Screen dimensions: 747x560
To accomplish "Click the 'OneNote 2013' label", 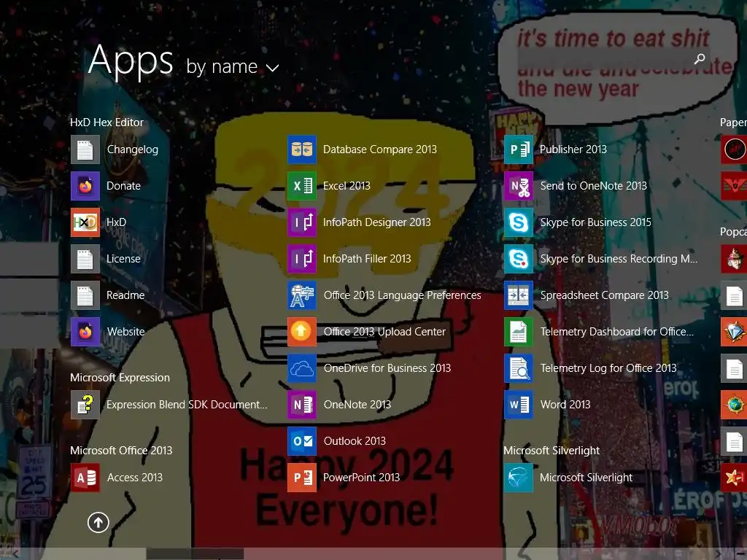I will [357, 405].
